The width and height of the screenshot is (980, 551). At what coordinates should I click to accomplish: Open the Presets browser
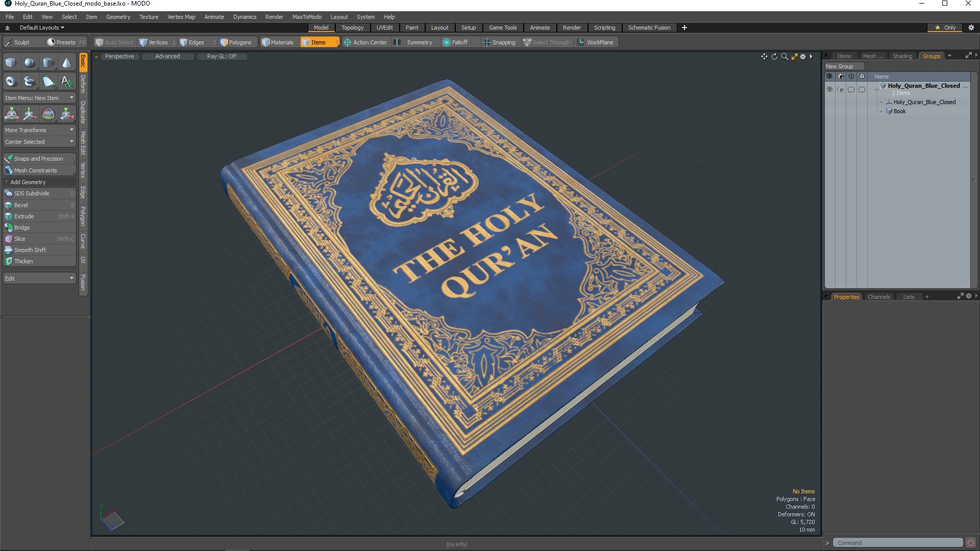(66, 42)
